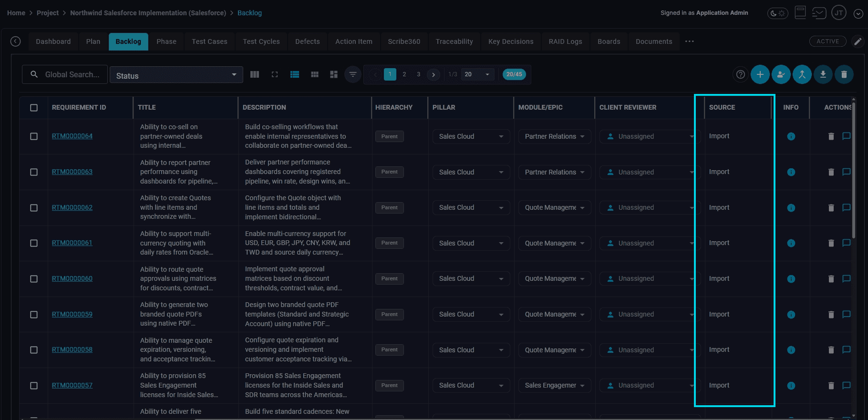Open the Traceability tab

pyautogui.click(x=455, y=41)
